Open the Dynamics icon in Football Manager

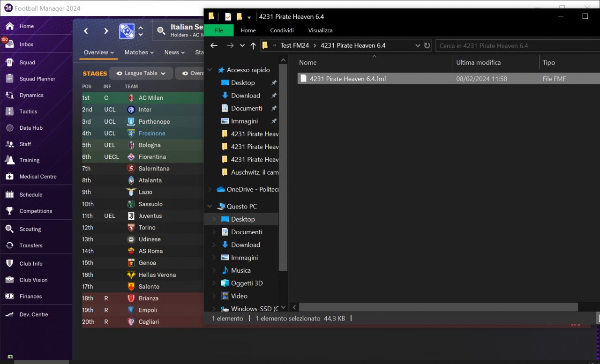point(9,95)
